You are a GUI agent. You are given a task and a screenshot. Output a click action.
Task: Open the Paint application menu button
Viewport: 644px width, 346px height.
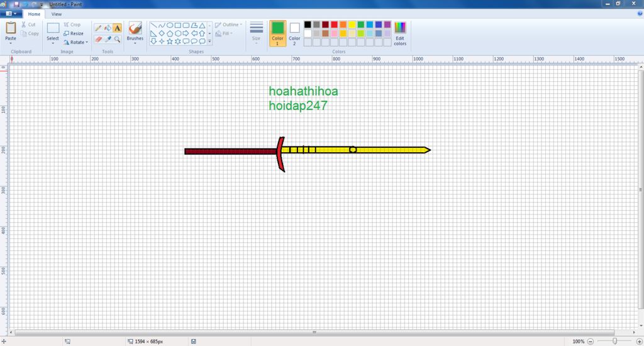pos(11,14)
